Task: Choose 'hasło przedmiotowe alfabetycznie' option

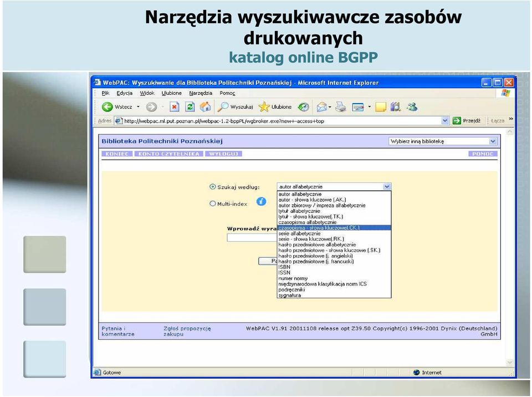Action: point(334,245)
